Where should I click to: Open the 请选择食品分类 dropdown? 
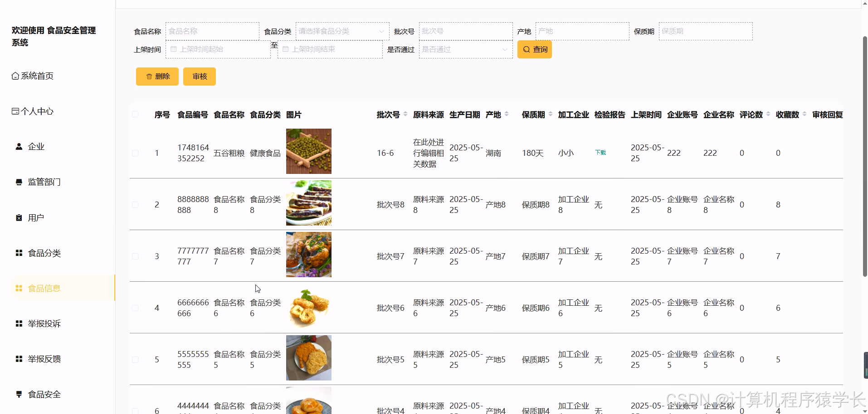pyautogui.click(x=341, y=31)
